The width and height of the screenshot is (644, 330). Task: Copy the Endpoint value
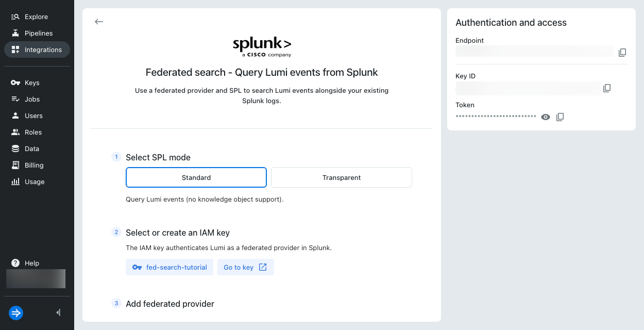pos(622,52)
